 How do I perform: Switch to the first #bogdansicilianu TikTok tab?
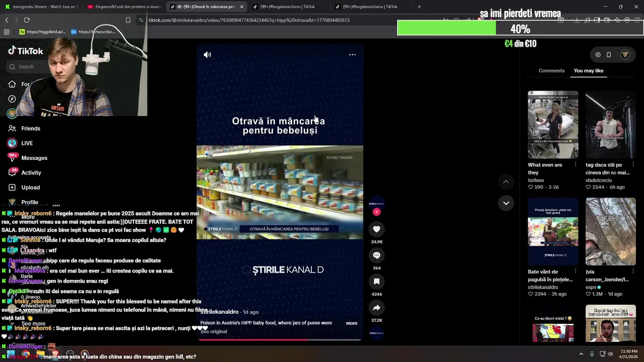click(287, 7)
